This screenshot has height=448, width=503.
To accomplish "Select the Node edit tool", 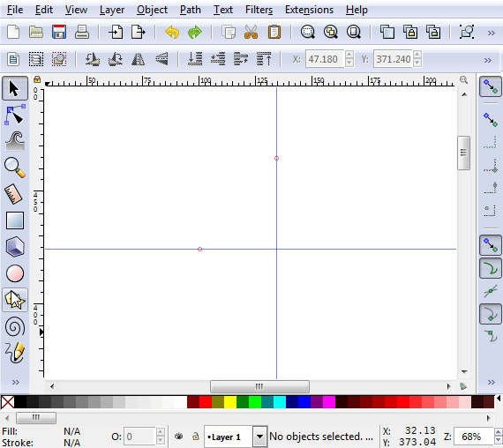I will click(15, 115).
